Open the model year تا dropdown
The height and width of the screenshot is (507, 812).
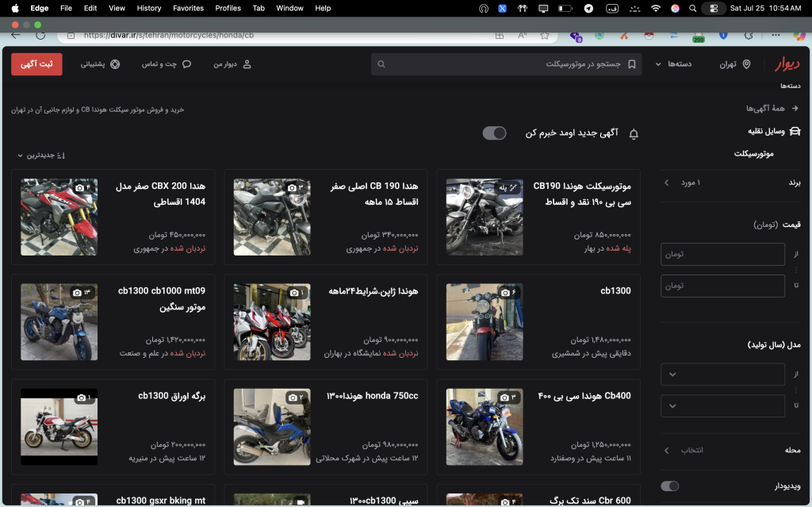[x=722, y=406]
